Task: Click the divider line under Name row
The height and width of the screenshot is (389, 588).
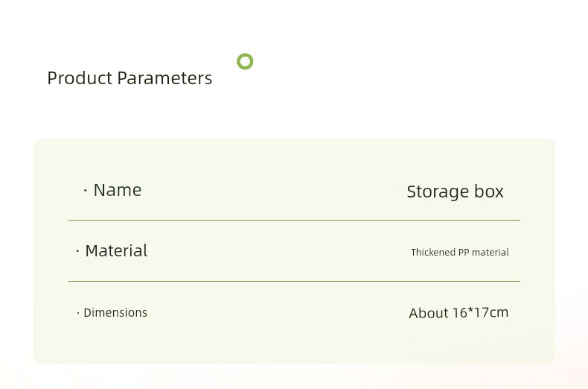Action: (295, 220)
